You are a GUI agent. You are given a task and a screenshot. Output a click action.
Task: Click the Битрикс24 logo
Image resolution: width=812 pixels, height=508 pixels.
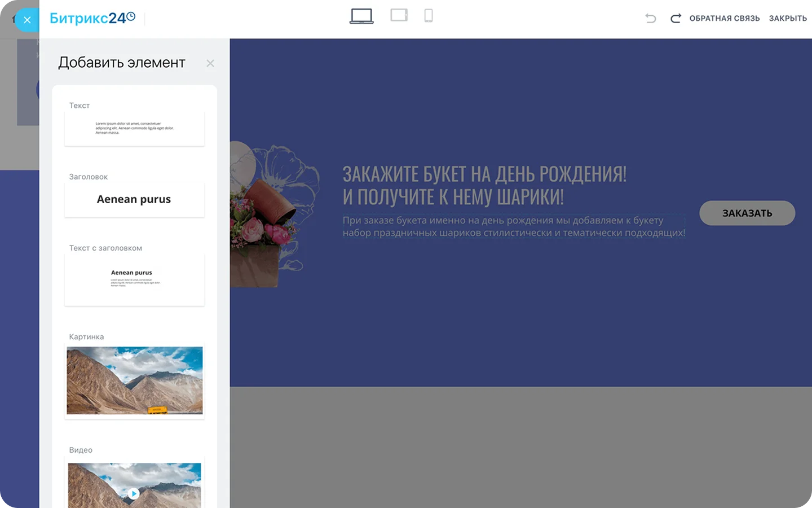tap(92, 18)
